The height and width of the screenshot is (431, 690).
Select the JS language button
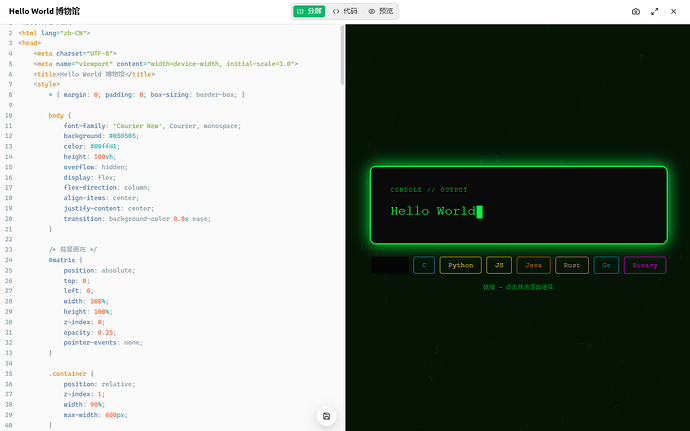499,265
